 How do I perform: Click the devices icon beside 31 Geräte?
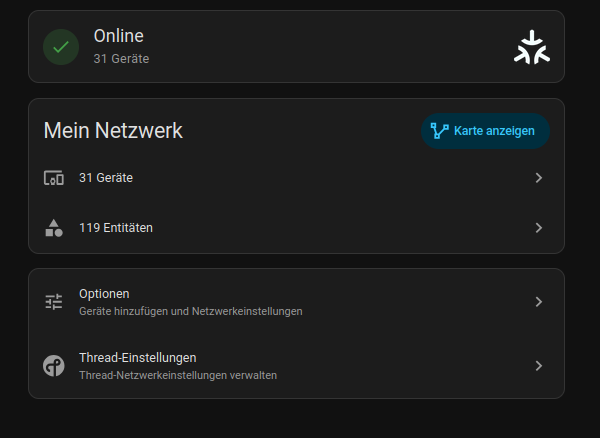54,178
